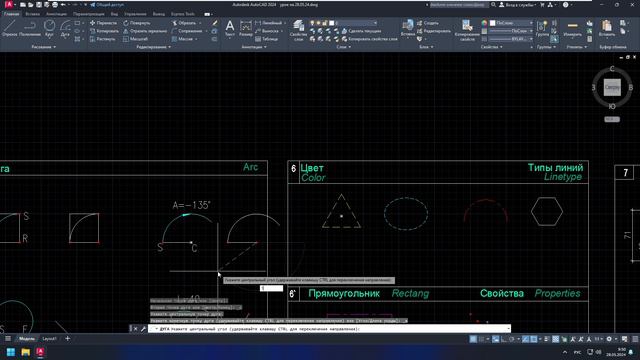Open the Аннотации ribbon tab
The image size is (640, 360).
[x=56, y=14]
